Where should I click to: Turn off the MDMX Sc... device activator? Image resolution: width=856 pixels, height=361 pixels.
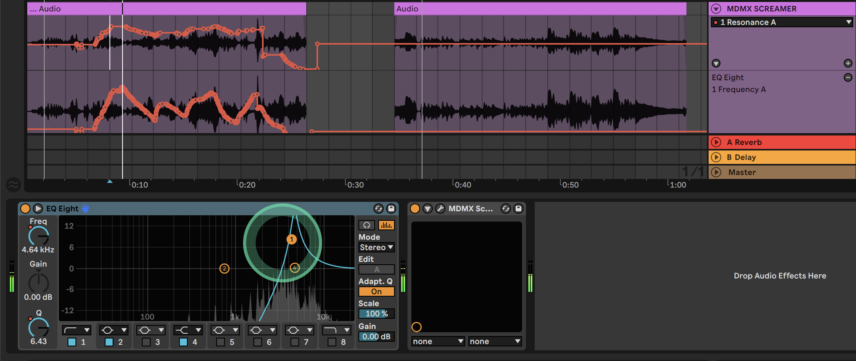tap(415, 209)
